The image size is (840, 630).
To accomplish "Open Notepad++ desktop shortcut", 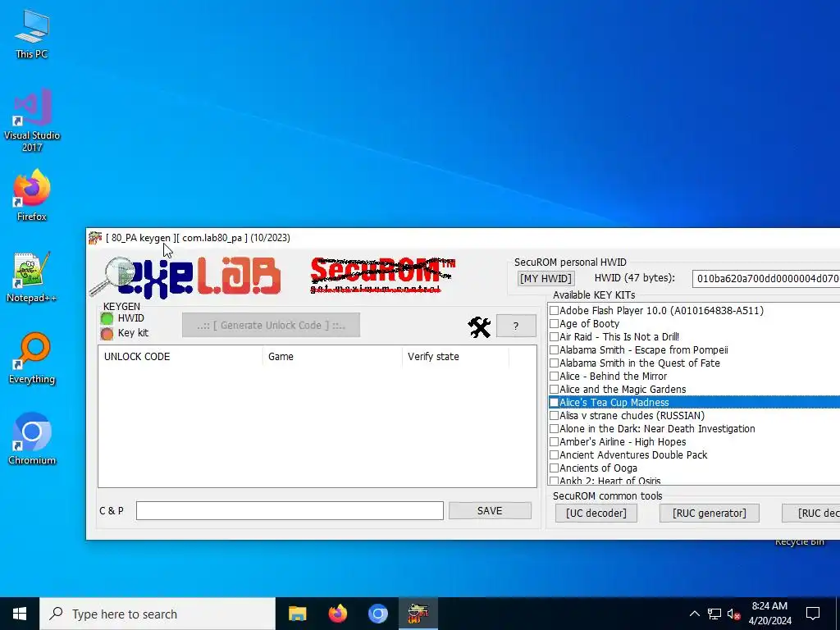I will click(x=32, y=276).
